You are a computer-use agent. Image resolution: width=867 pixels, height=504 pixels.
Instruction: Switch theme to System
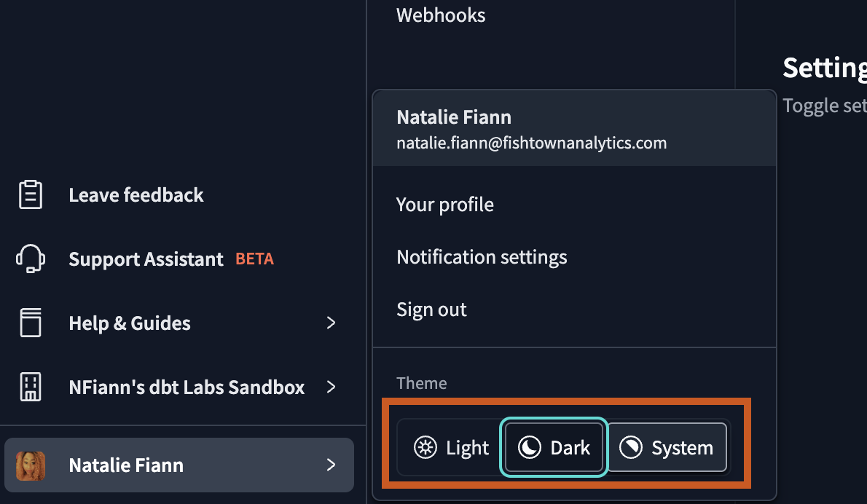[667, 447]
